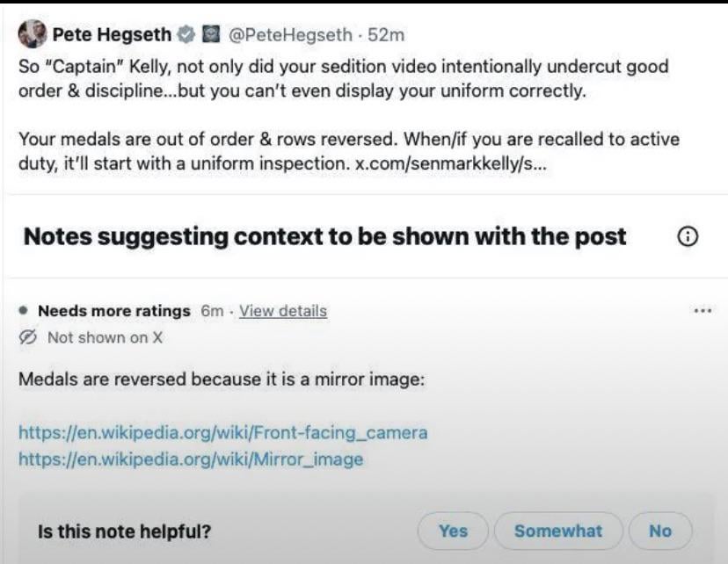Open the three-dot more options menu
728x564 pixels.
point(702,311)
